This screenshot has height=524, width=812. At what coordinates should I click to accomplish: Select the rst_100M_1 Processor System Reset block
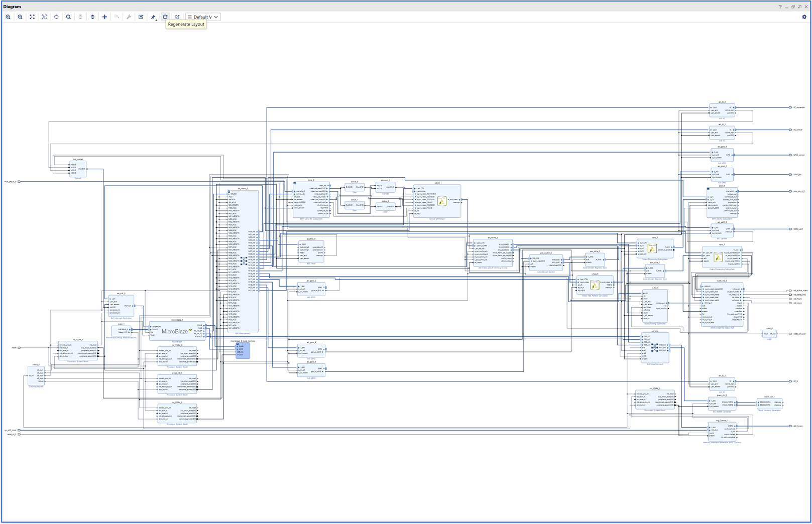655,400
